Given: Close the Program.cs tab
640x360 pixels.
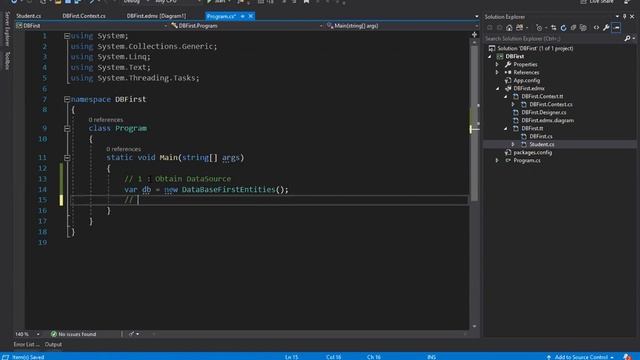Looking at the screenshot, I should click(x=251, y=16).
